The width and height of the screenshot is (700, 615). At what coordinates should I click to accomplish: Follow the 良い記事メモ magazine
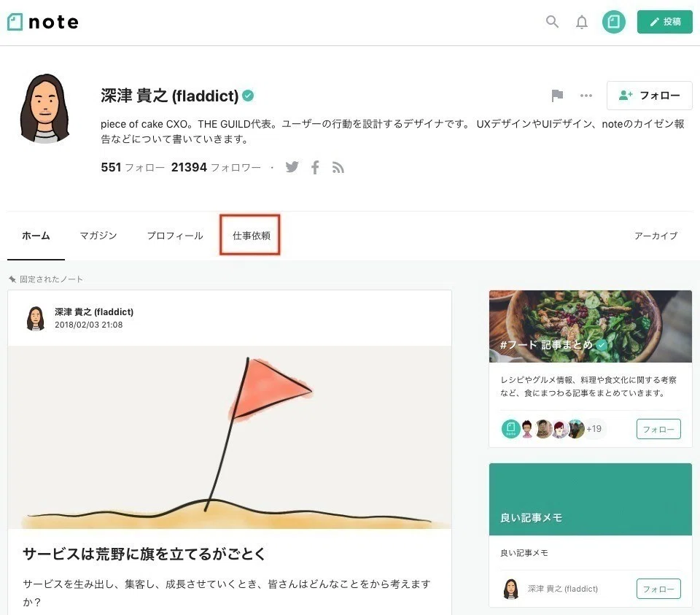[x=658, y=589]
